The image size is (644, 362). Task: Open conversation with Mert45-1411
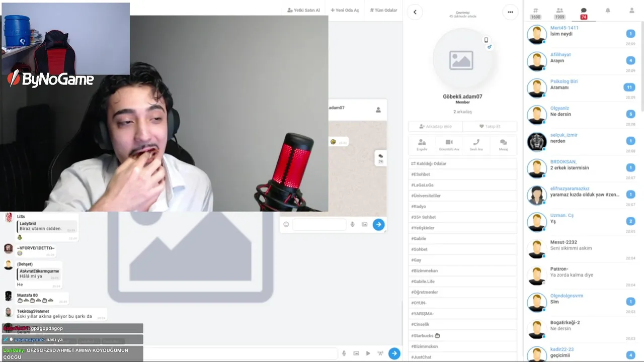pyautogui.click(x=582, y=34)
